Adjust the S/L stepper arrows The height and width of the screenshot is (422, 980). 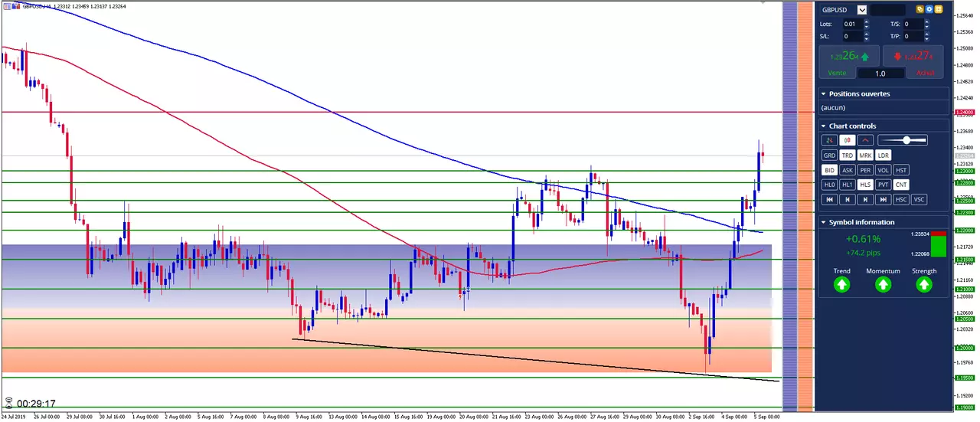click(867, 36)
